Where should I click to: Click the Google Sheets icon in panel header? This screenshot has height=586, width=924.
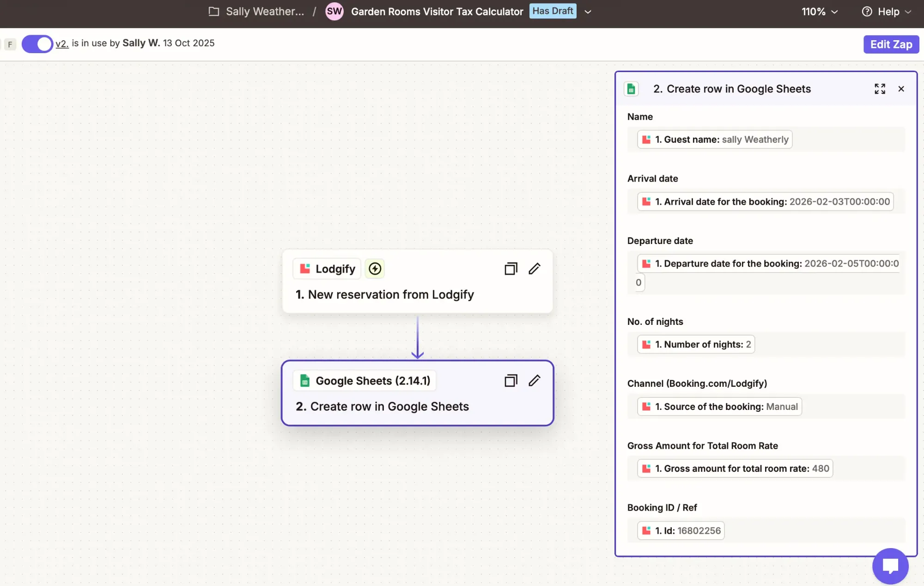coord(631,89)
